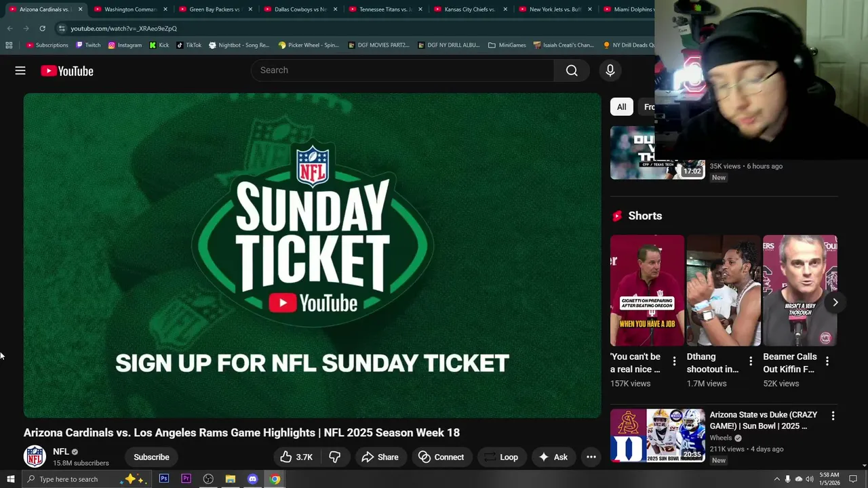This screenshot has width=868, height=488.
Task: Open the 17:02 recommended video thumbnail
Action: (x=657, y=153)
